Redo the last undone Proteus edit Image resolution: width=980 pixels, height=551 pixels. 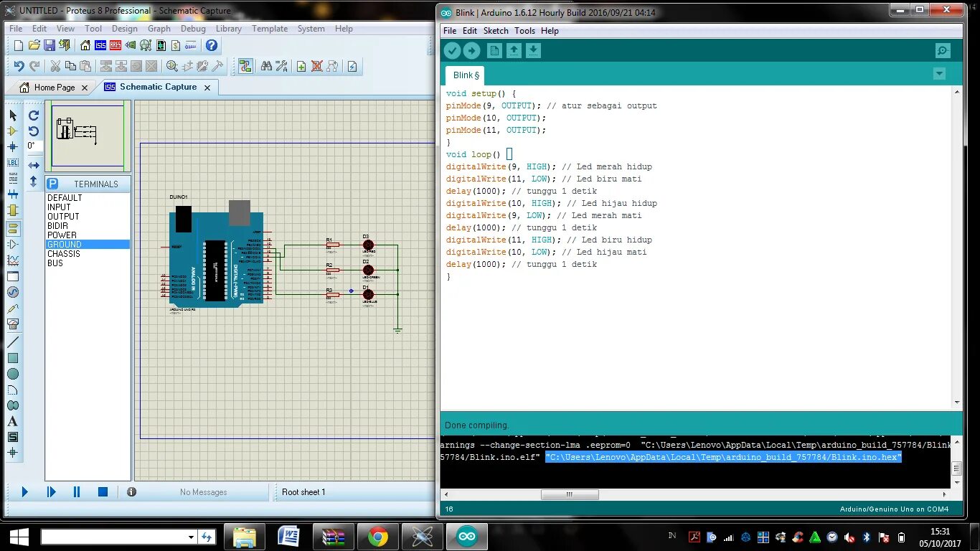pos(34,66)
